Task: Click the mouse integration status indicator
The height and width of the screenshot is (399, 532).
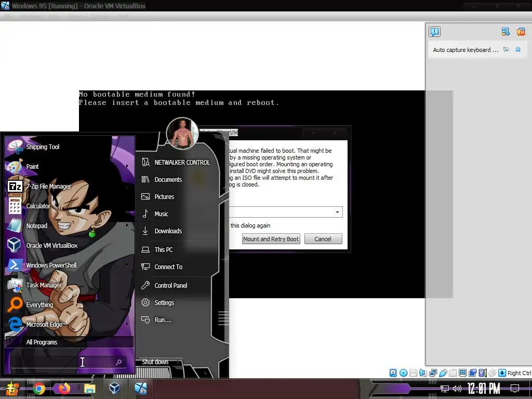Action: click(493, 373)
